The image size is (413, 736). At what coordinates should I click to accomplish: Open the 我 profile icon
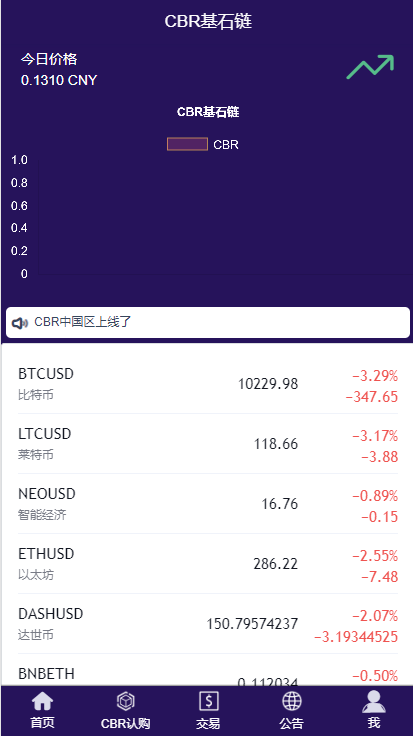(x=374, y=702)
